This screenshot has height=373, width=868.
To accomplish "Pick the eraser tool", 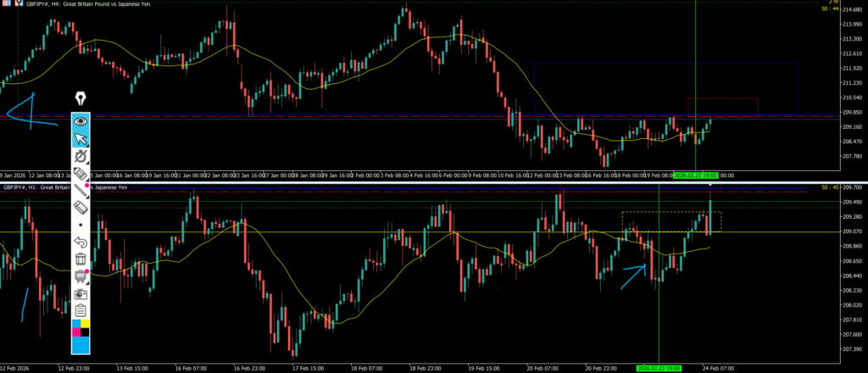I will [81, 207].
